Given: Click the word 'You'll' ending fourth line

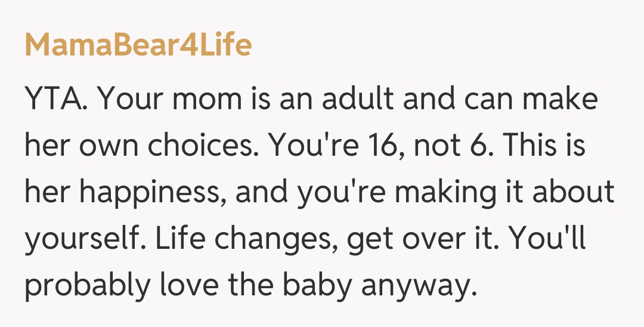Looking at the screenshot, I should coord(550,239).
